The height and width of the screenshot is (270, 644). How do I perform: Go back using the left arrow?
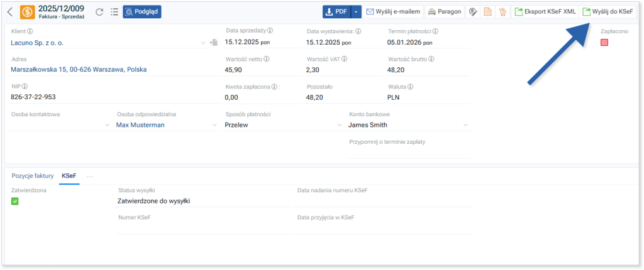tap(9, 11)
